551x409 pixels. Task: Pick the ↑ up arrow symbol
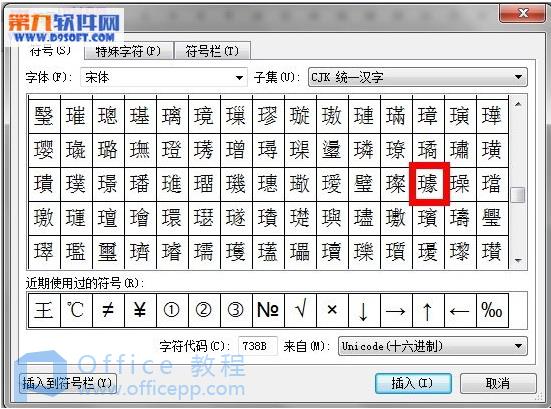tap(428, 311)
